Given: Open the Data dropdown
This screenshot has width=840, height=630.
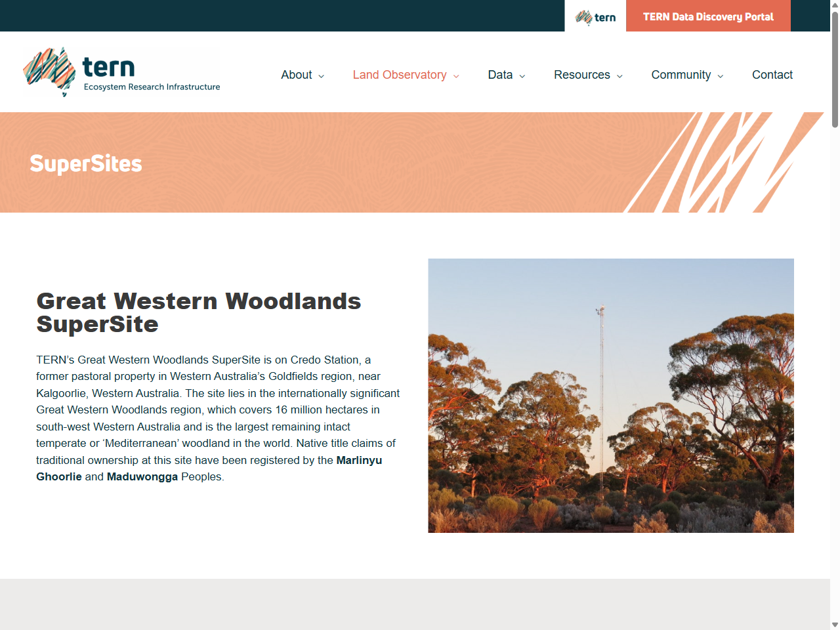Looking at the screenshot, I should point(501,75).
